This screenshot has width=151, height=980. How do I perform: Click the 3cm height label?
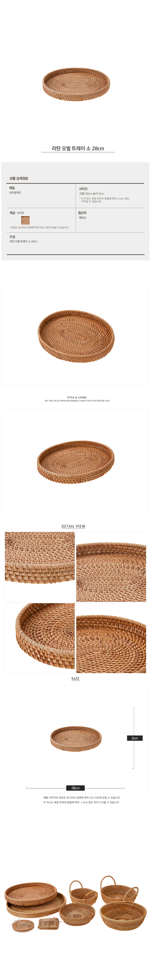click(135, 738)
